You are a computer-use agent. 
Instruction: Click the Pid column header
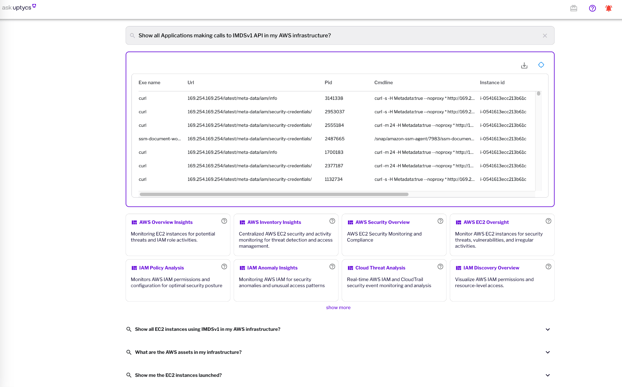point(328,82)
